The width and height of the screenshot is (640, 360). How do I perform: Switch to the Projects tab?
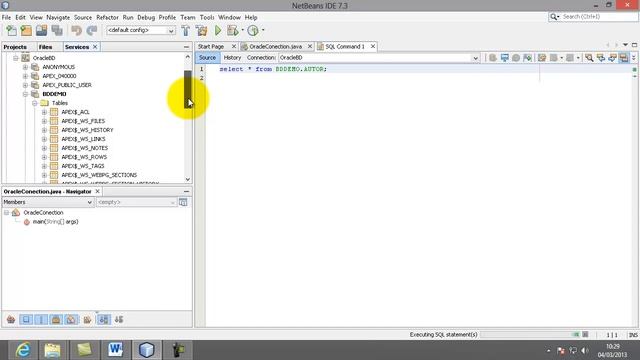click(15, 47)
